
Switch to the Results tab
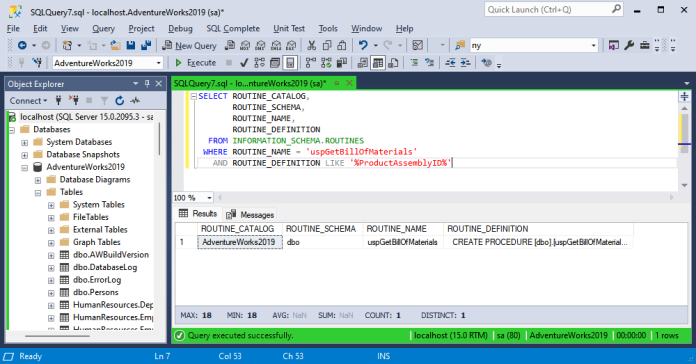pyautogui.click(x=198, y=214)
